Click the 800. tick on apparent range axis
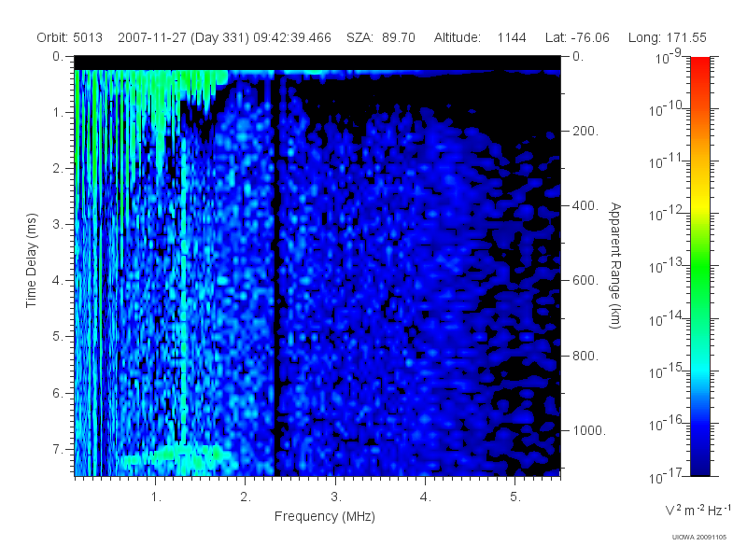The height and width of the screenshot is (560, 747). coord(585,356)
